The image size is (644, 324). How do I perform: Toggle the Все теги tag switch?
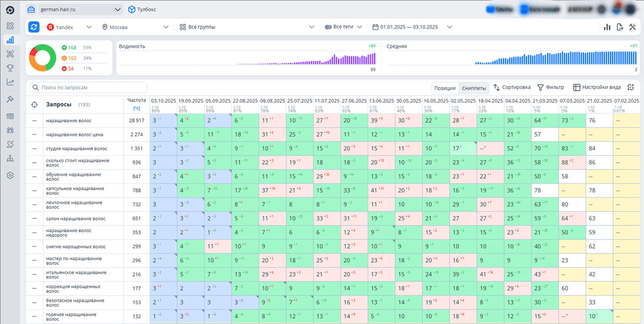[328, 27]
